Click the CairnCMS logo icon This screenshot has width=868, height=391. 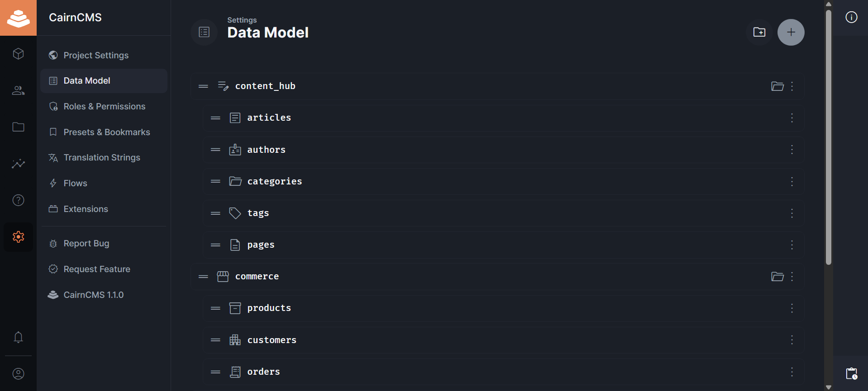coord(18,18)
